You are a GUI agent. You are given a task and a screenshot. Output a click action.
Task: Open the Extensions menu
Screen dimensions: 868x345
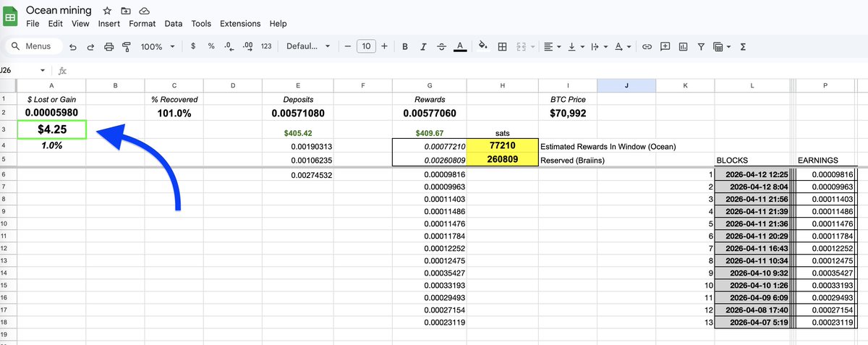pyautogui.click(x=240, y=24)
